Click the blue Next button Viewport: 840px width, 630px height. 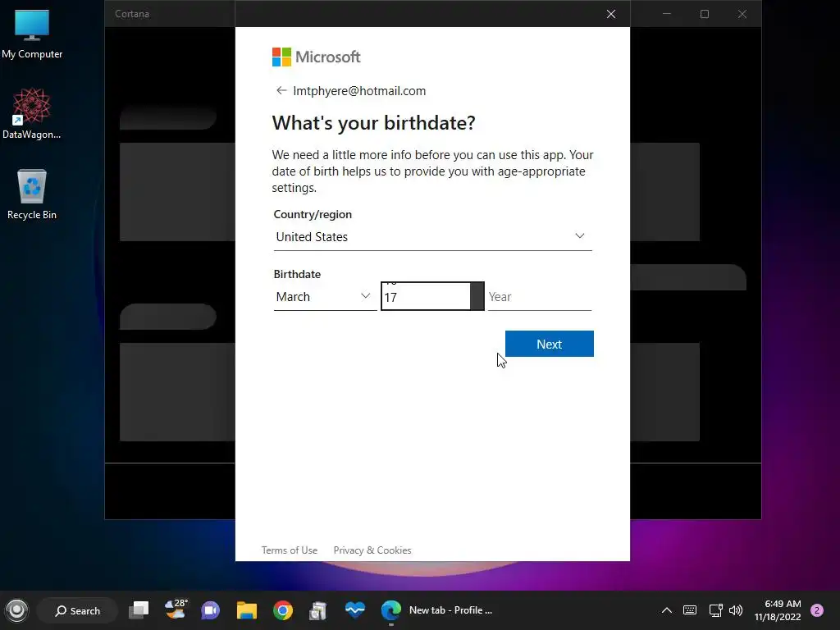click(x=549, y=344)
